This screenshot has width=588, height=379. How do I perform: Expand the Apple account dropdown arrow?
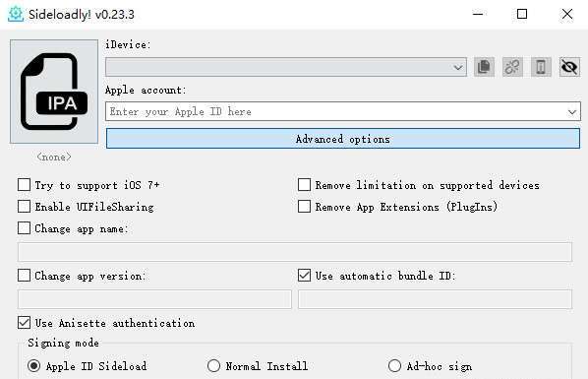click(572, 111)
